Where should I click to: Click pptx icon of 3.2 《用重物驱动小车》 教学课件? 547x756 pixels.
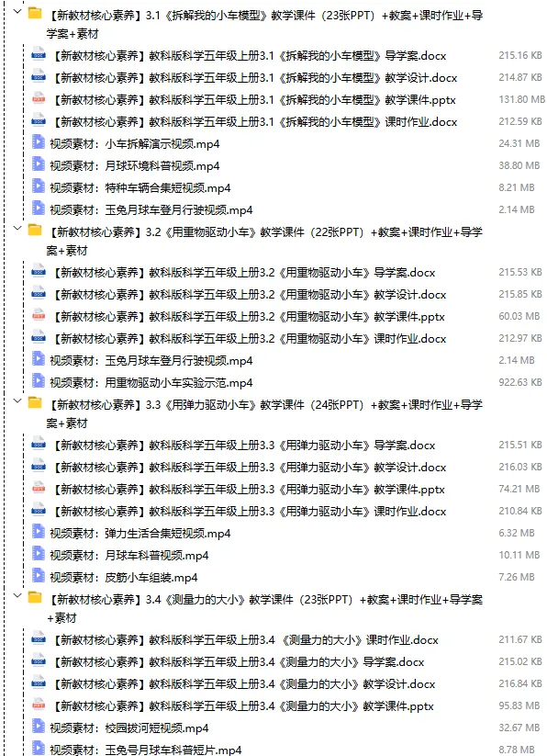(38, 315)
